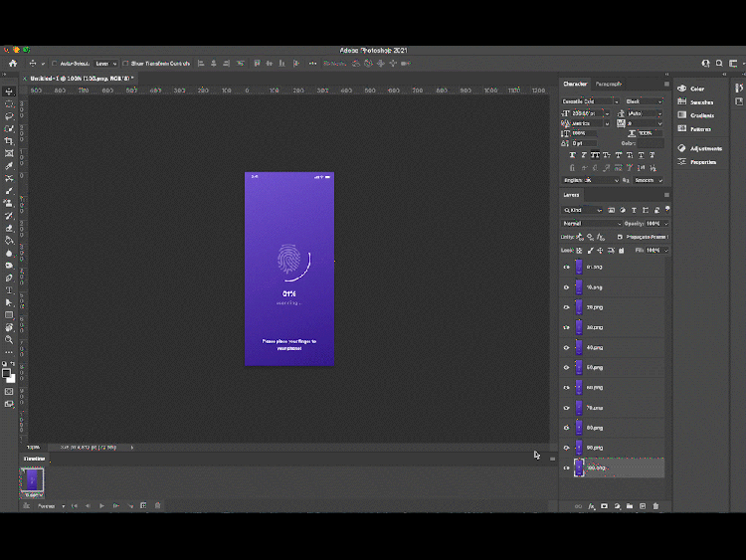Click the Add layer mask icon
Screen dimensions: 746x560
[604, 506]
